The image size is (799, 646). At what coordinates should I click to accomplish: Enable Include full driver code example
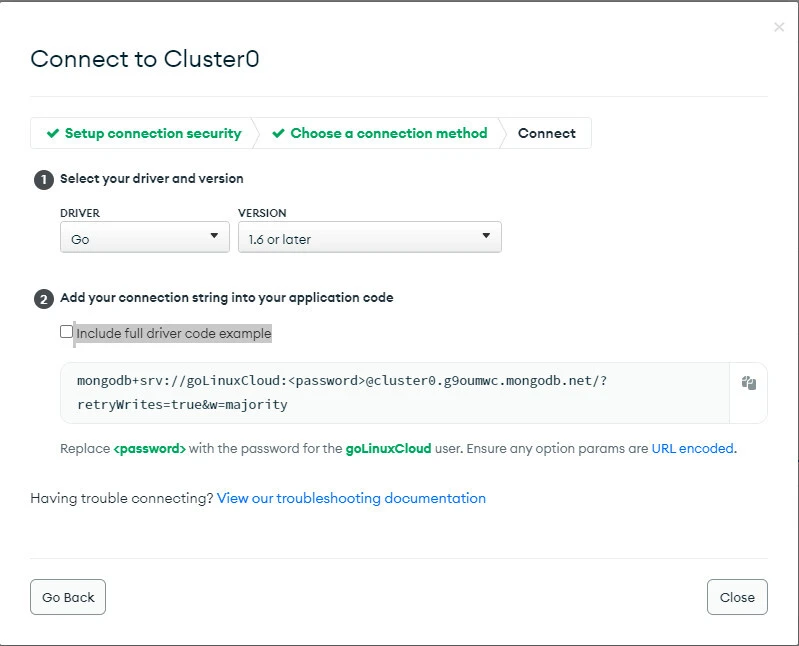click(x=67, y=332)
